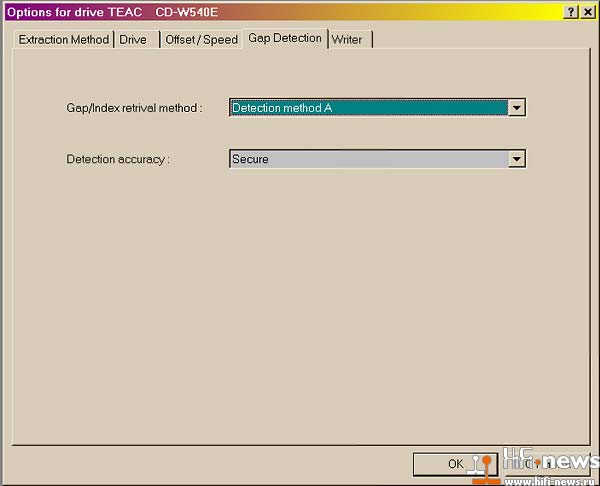Switch to the Extraction Method tab

pyautogui.click(x=64, y=40)
